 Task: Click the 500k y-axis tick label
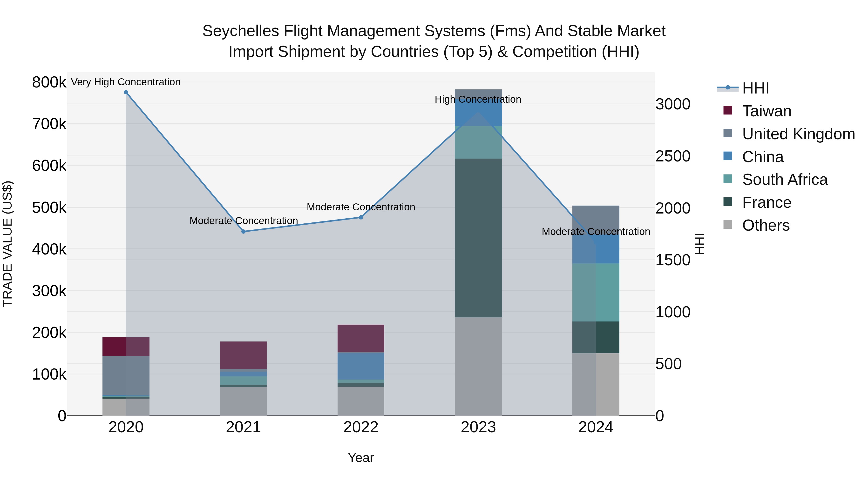coord(49,207)
